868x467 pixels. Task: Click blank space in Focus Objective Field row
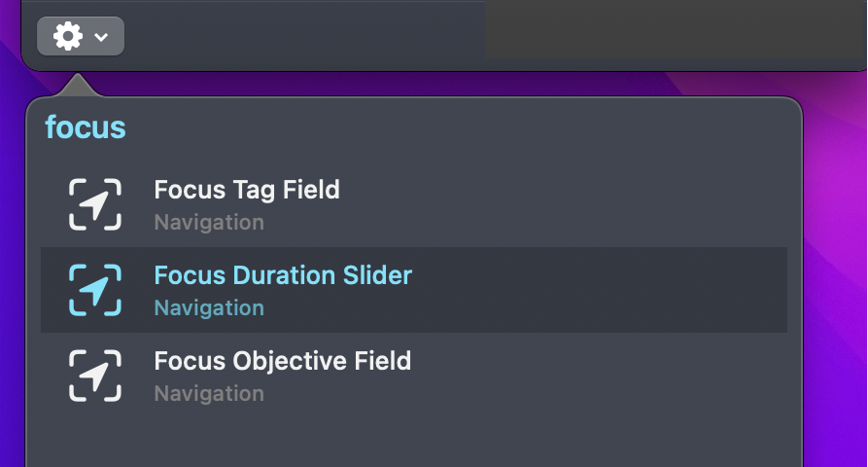click(x=598, y=376)
